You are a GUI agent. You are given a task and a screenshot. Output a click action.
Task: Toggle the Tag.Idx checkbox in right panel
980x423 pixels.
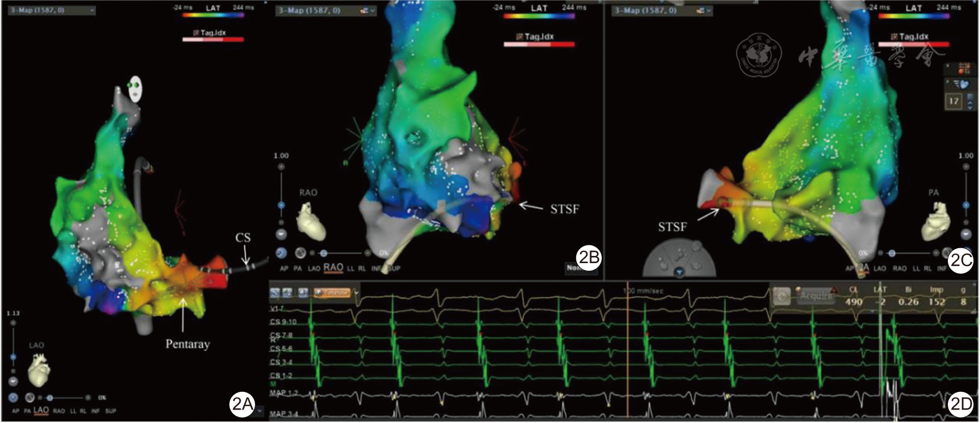click(x=894, y=37)
